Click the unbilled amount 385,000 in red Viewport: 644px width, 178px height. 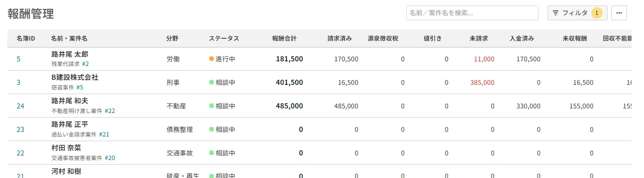point(482,83)
